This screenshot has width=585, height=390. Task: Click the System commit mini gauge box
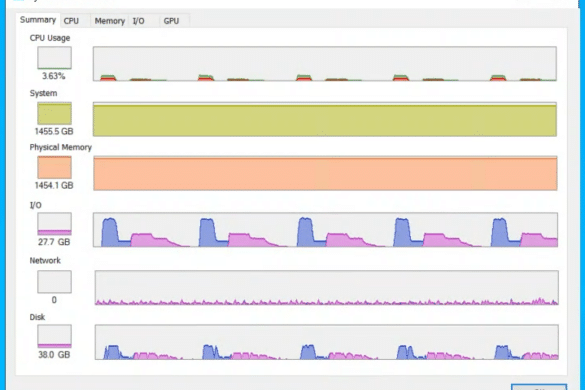54,113
